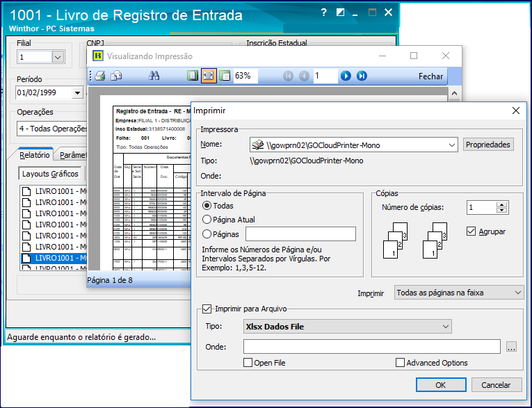This screenshot has width=532, height=408.
Task: Open the Filial dropdown
Action: tap(58, 57)
